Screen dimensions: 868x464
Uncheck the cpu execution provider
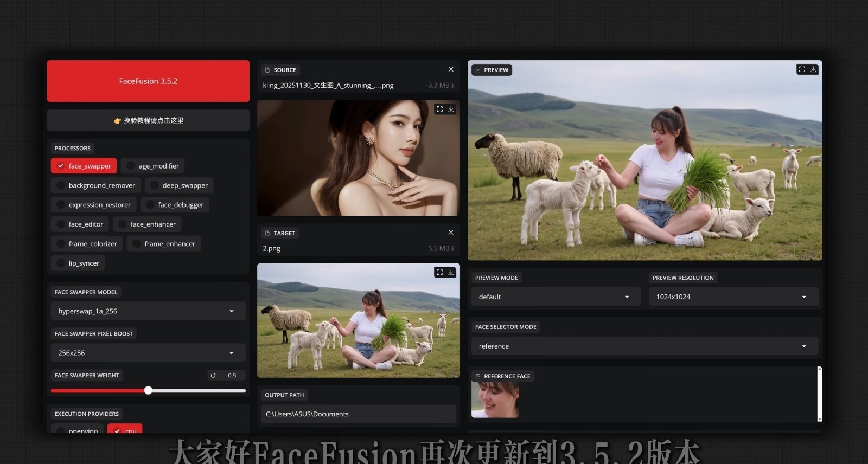coord(125,429)
